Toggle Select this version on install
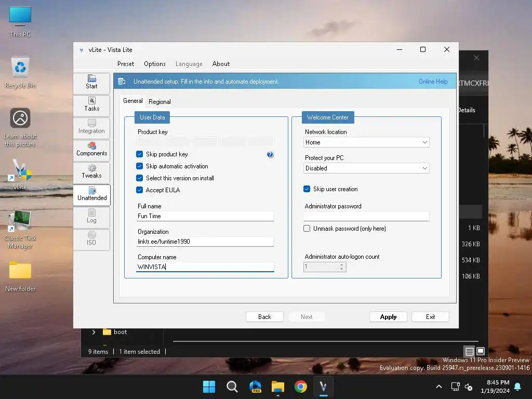This screenshot has height=399, width=532. click(x=139, y=178)
